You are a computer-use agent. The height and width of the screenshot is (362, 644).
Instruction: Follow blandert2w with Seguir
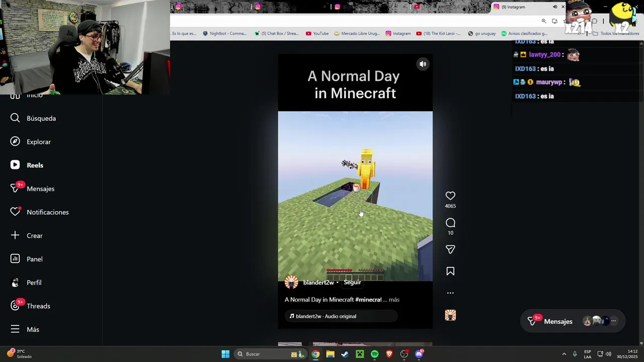coord(352,283)
